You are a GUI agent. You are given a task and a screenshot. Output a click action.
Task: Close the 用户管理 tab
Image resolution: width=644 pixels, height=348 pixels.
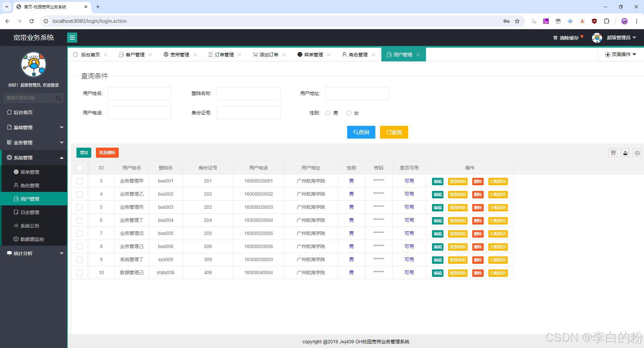(418, 55)
